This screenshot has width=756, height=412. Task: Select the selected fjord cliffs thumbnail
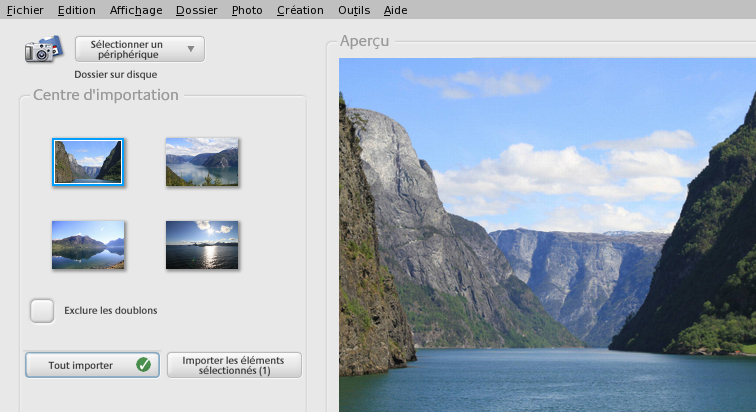click(x=88, y=162)
